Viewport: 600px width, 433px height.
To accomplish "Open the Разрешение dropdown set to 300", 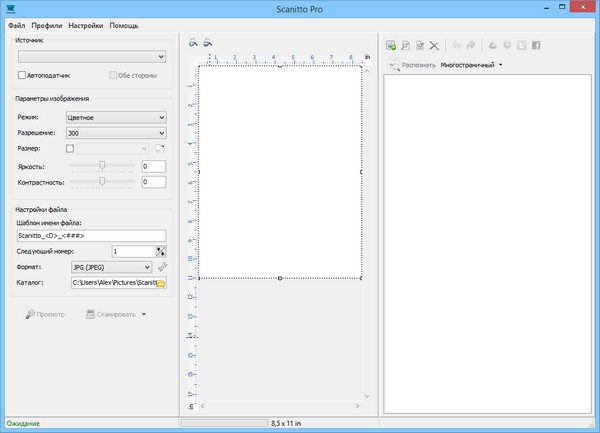I will [x=115, y=132].
